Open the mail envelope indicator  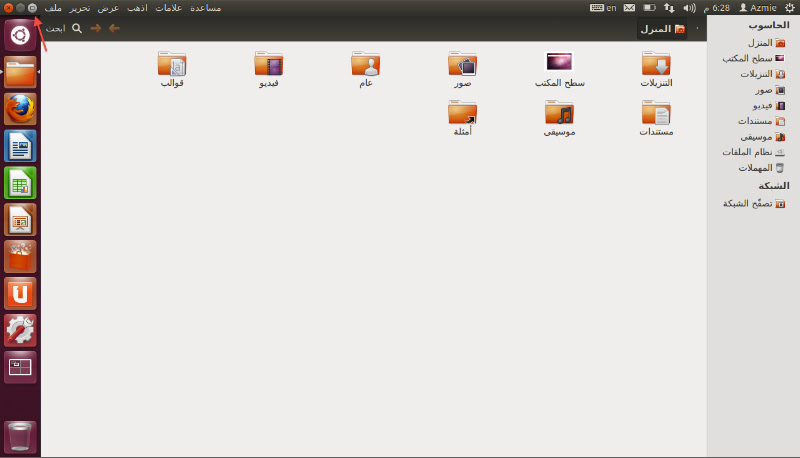coord(630,8)
